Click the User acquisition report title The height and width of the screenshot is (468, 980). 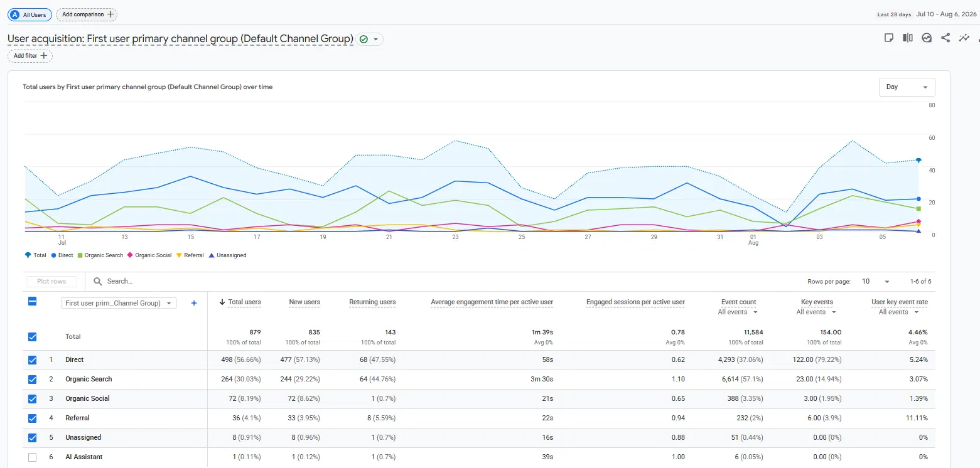(x=180, y=39)
